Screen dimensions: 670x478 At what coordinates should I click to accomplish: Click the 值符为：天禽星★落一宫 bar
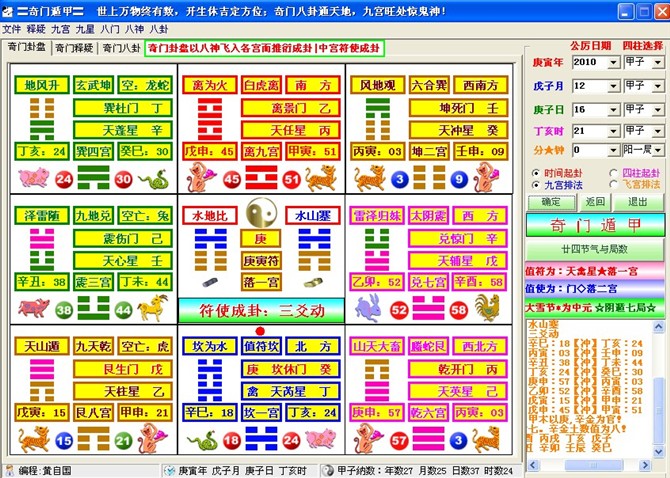[595, 271]
